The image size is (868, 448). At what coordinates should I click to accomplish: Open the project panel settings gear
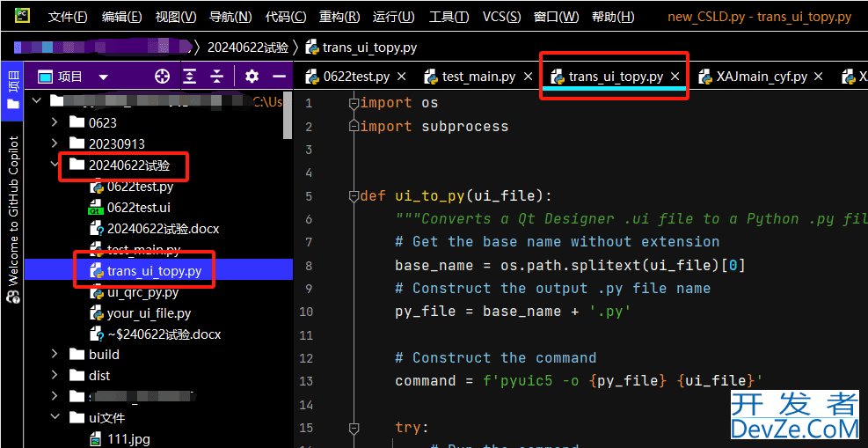point(252,77)
